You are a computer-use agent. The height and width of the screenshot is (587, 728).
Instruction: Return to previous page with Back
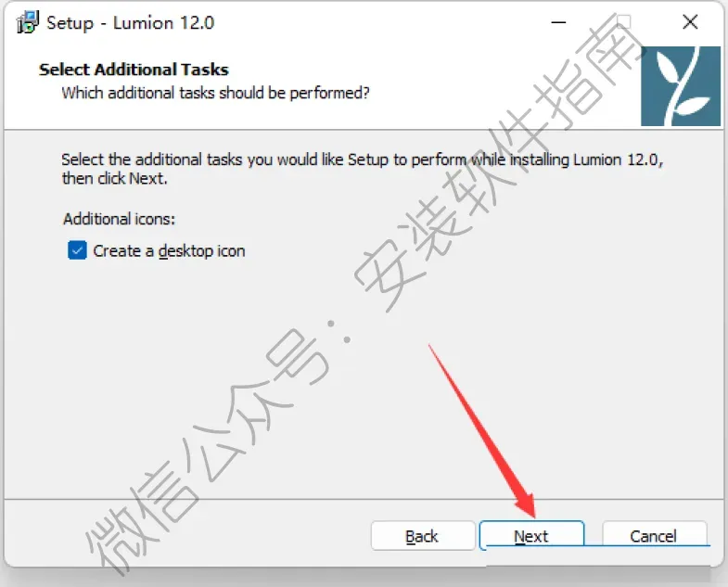(423, 536)
